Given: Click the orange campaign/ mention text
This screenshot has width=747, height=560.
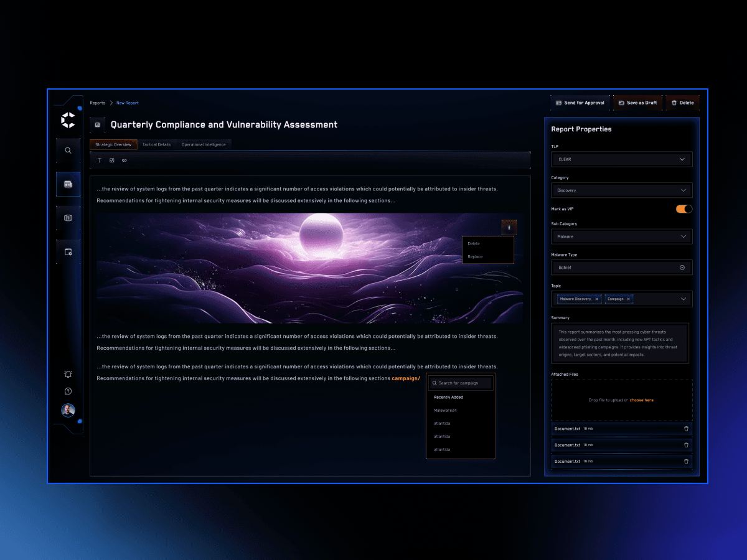Looking at the screenshot, I should coord(406,378).
